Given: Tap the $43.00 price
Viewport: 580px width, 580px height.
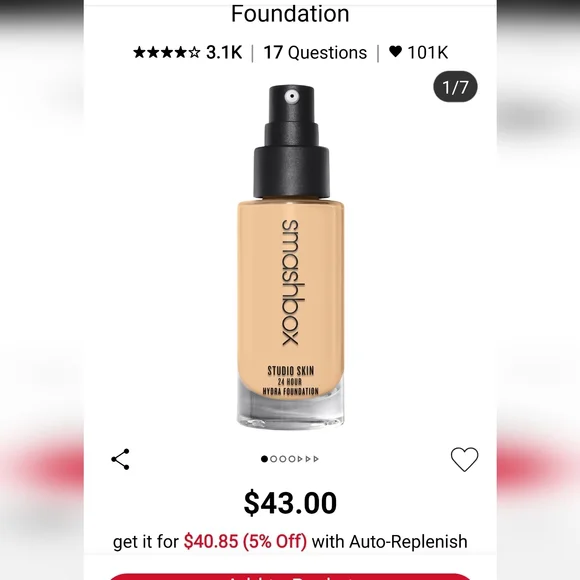Looking at the screenshot, I should pos(290,503).
